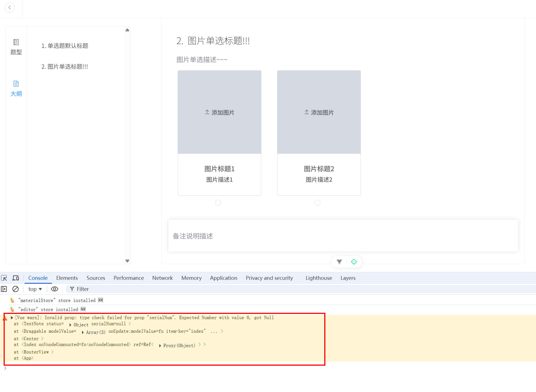Select outline item 1. 单选题默认标题
Viewport: 536px width, 392px height.
(65, 46)
